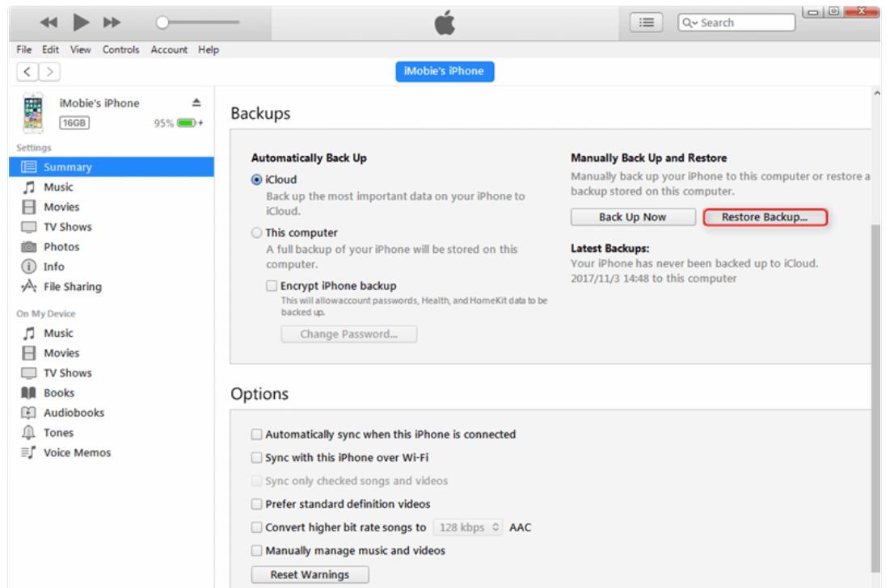Open the Controls menu
Screen dimensions: 894x588
[x=121, y=49]
